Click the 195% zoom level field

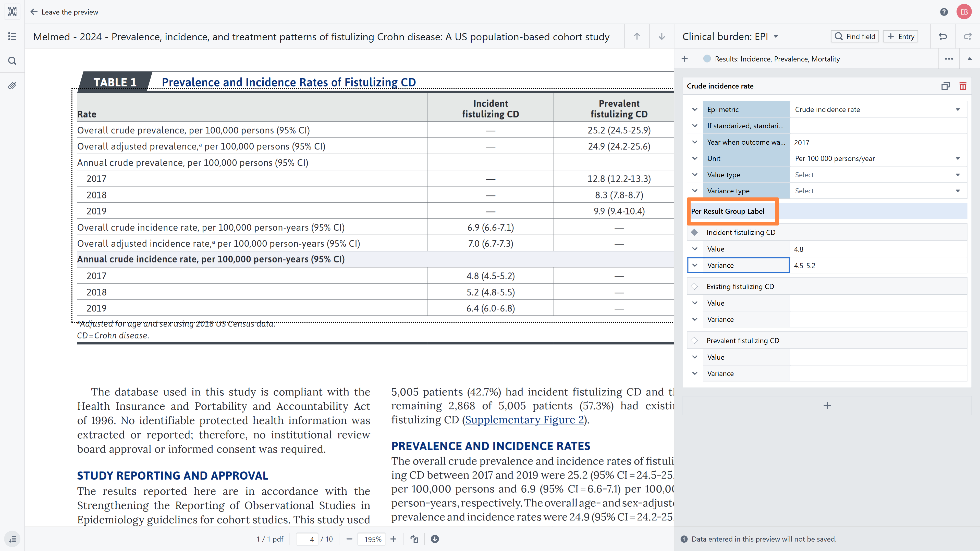point(372,539)
